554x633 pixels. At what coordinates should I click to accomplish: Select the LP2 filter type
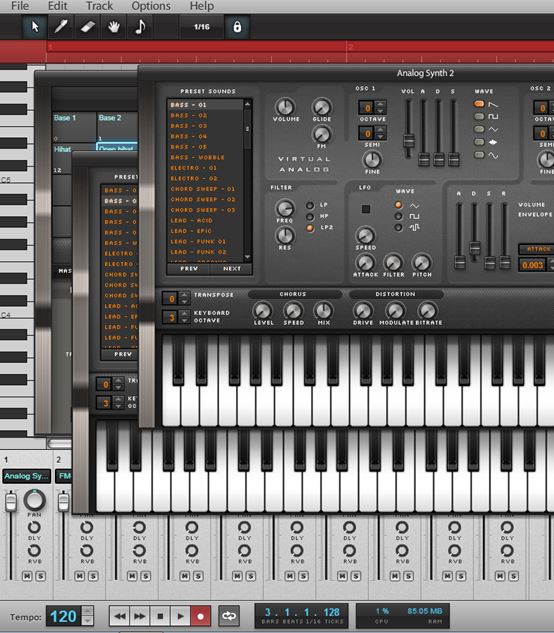310,228
